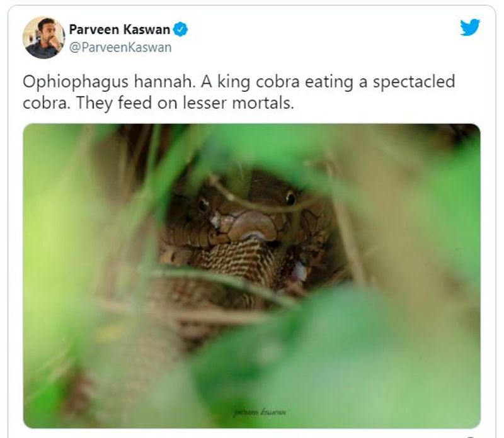Image resolution: width=504 pixels, height=438 pixels.
Task: Visit the @ParveenKaswan handle link
Action: click(x=120, y=48)
